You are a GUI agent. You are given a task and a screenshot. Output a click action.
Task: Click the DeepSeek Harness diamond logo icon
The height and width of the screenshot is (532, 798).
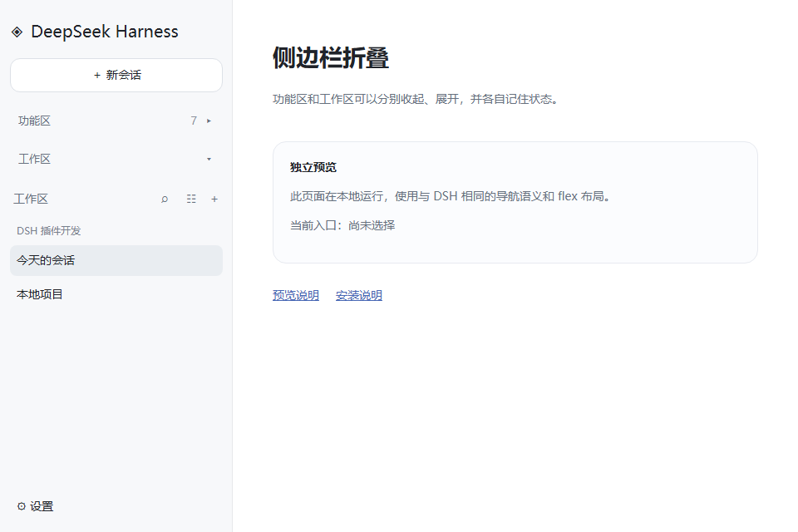(x=17, y=32)
